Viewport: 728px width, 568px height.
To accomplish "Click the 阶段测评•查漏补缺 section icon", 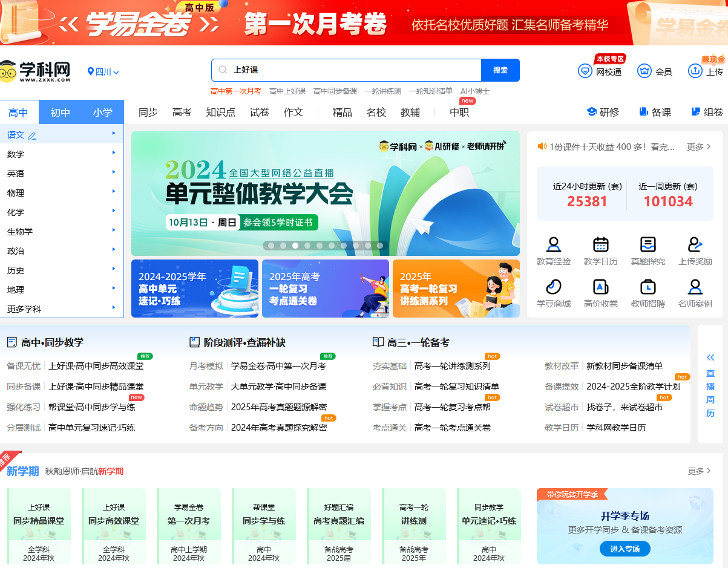I will [x=194, y=342].
